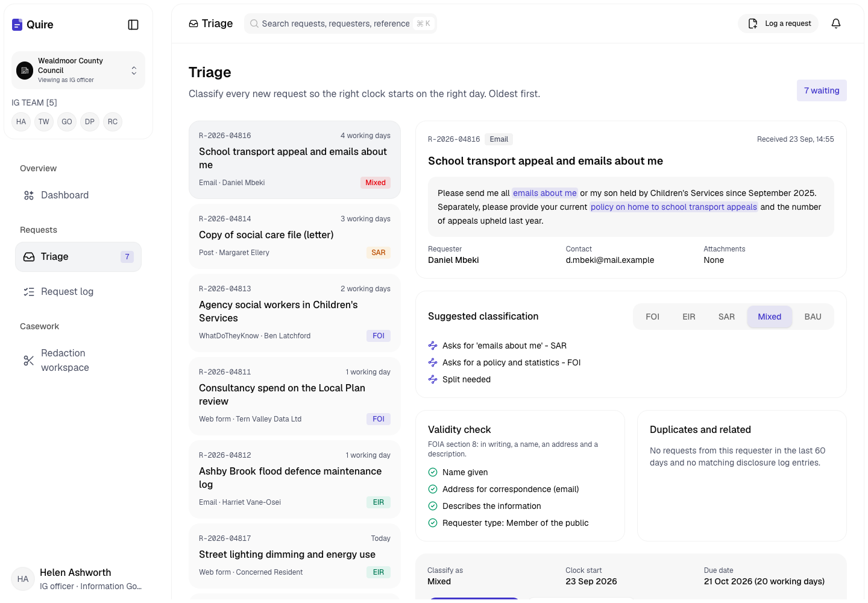
Task: Select team member TW avatar
Action: click(x=44, y=122)
